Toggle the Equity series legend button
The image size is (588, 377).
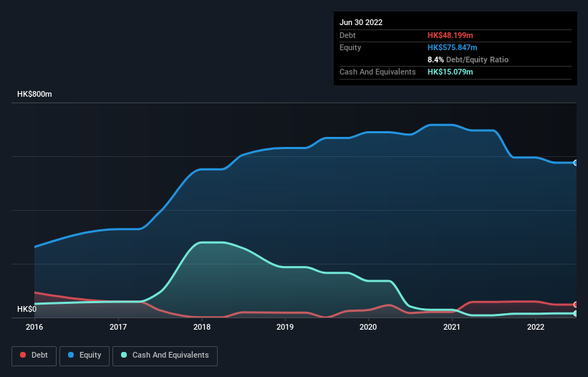click(85, 355)
